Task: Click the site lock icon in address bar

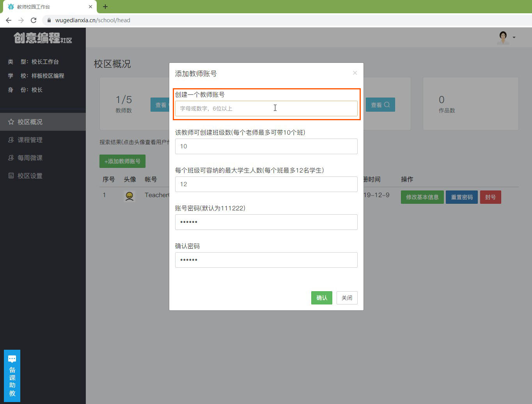Action: 49,20
